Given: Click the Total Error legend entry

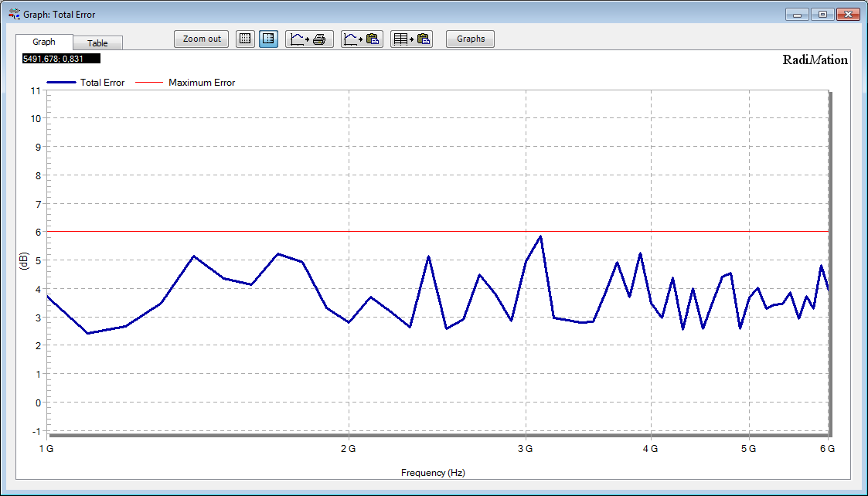Looking at the screenshot, I should point(102,83).
